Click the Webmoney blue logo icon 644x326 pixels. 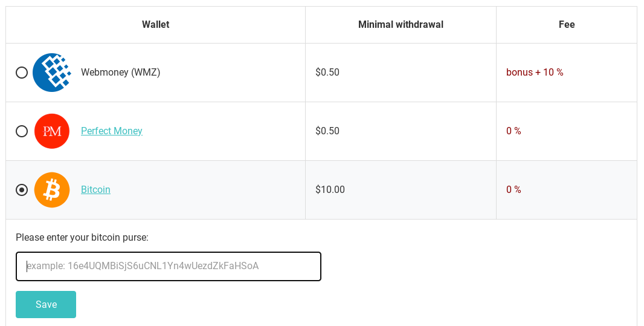pos(52,73)
